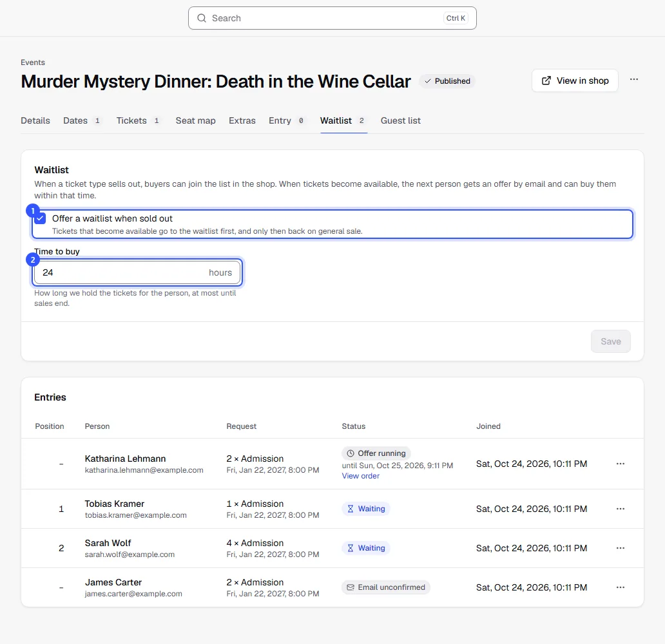Open the Seat map tab
665x644 pixels.
click(x=195, y=121)
